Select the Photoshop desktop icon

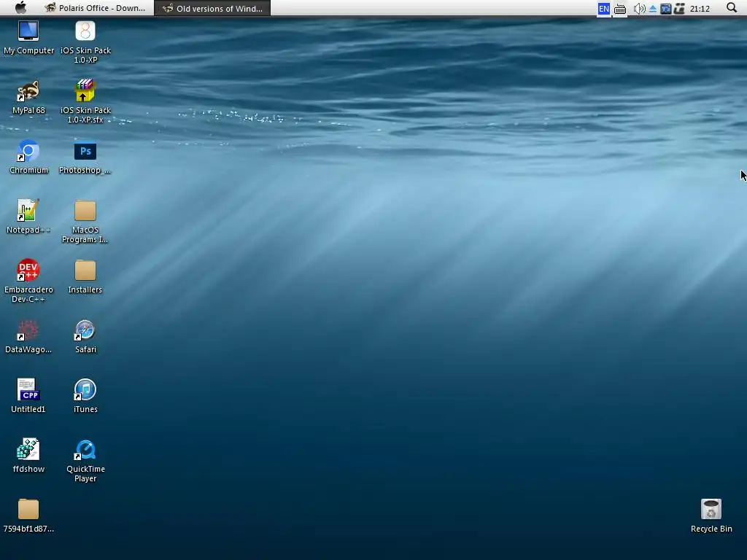click(85, 157)
